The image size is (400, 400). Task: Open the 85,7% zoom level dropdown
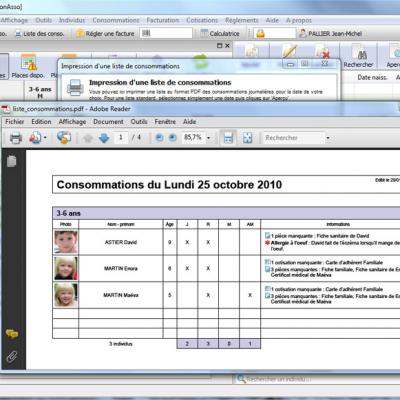pyautogui.click(x=209, y=138)
